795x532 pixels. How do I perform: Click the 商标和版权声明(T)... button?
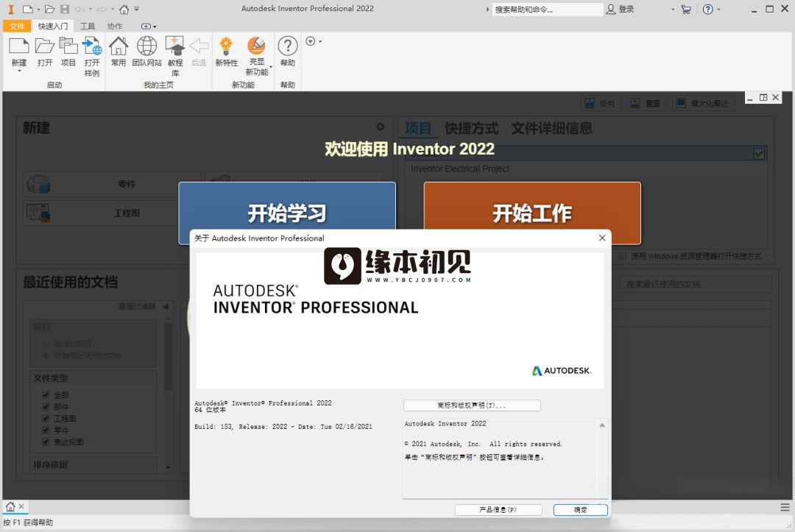(x=472, y=405)
